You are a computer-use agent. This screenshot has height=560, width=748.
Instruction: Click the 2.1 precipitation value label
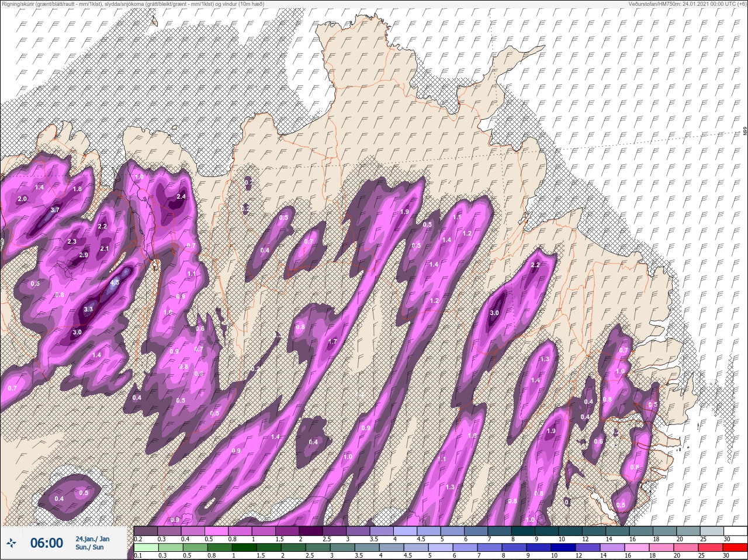(105, 249)
